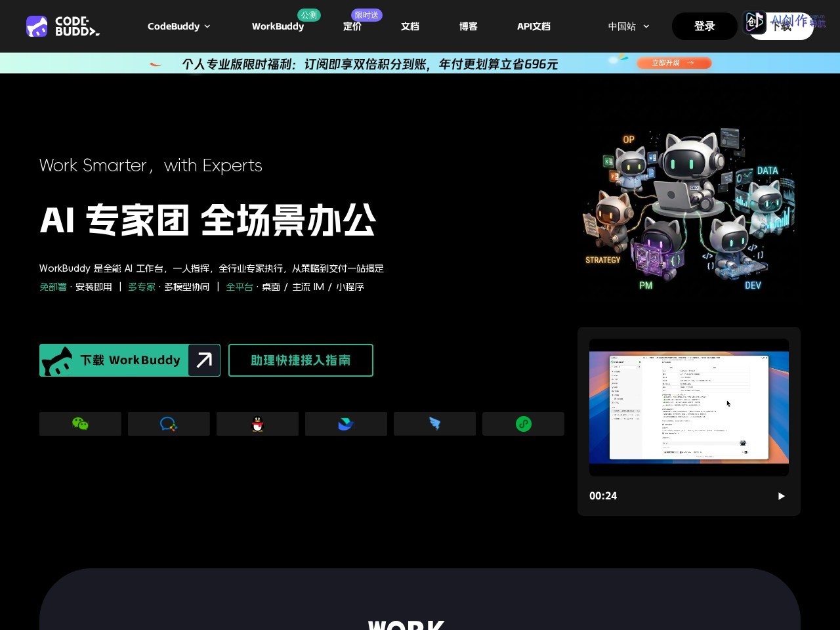Viewport: 840px width, 630px height.
Task: Click the arrow icon on the download button
Action: (204, 360)
